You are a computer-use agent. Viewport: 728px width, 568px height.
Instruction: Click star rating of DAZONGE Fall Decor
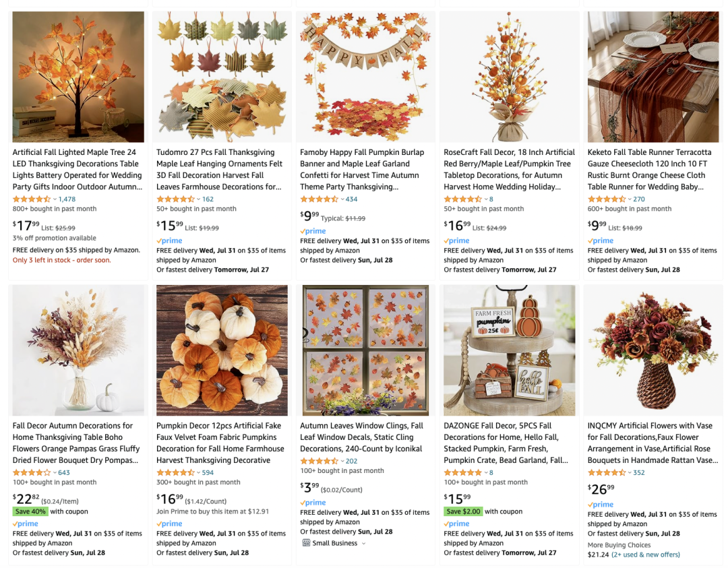tap(463, 472)
